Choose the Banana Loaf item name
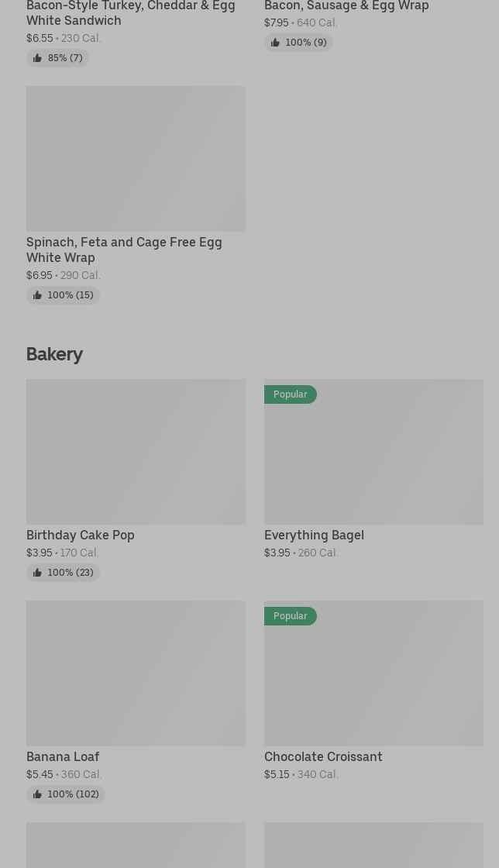The width and height of the screenshot is (499, 868). (x=63, y=756)
